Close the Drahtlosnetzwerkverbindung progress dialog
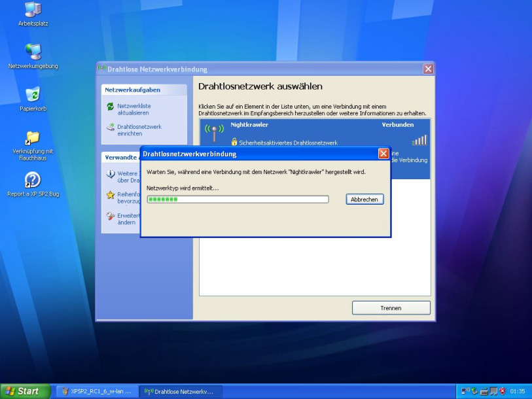 [383, 154]
